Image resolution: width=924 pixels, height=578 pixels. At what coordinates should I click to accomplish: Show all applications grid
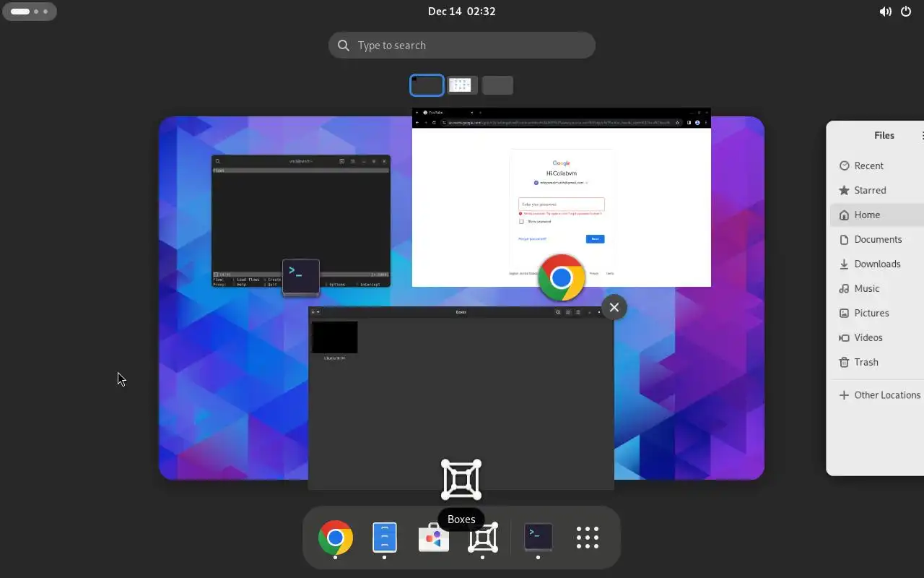click(588, 538)
